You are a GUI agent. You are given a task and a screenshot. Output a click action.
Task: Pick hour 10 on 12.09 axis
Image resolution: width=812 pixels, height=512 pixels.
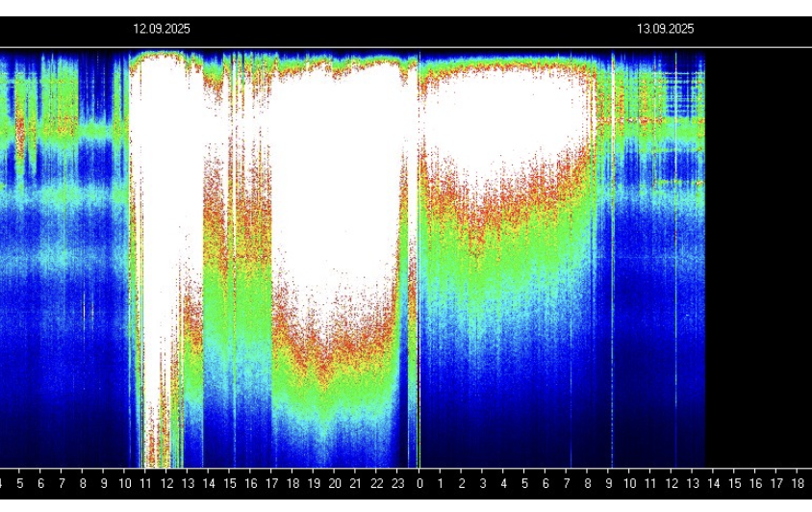click(x=125, y=483)
